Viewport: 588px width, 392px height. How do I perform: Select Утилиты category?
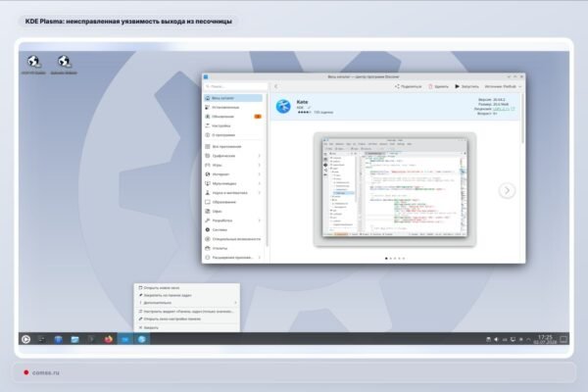coord(233,248)
